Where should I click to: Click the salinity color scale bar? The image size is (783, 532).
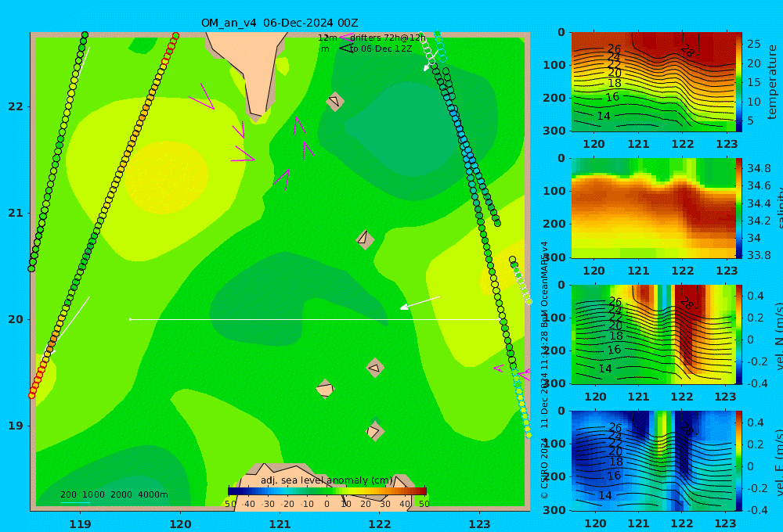pyautogui.click(x=739, y=208)
